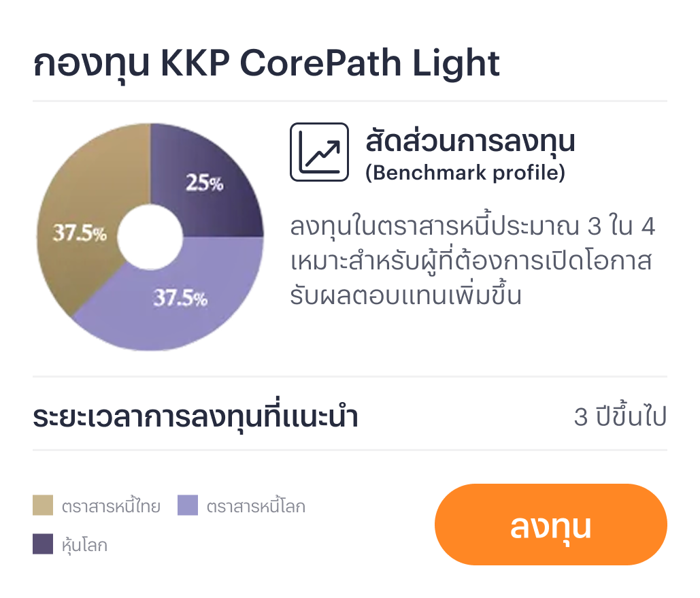Click the light purple ตราสารหนี้โลก legend swatch
The width and height of the screenshot is (700, 598).
[x=187, y=505]
